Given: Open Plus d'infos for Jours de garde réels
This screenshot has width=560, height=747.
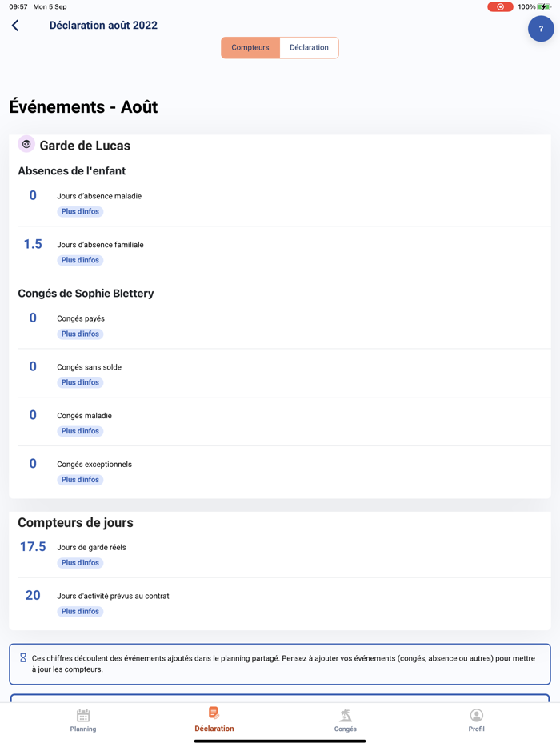Looking at the screenshot, I should pos(79,562).
